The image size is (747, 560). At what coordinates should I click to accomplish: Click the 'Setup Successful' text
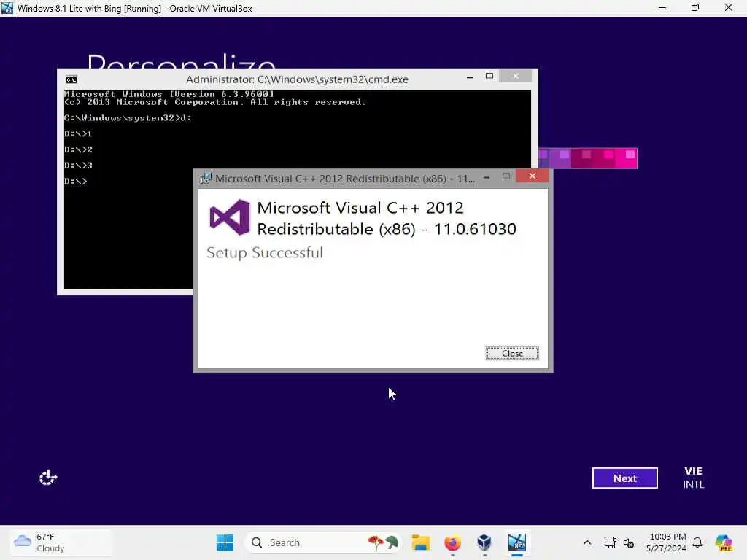coord(265,252)
